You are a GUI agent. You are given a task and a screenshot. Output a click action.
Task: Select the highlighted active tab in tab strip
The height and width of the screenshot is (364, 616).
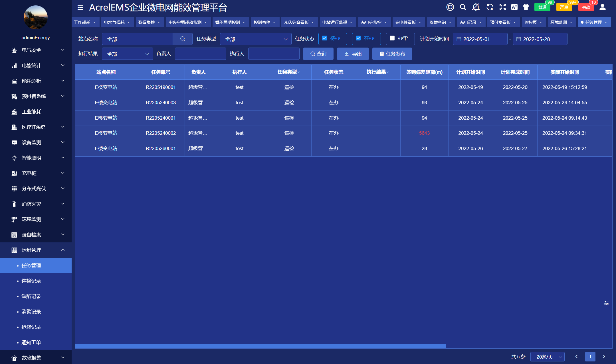click(x=594, y=22)
